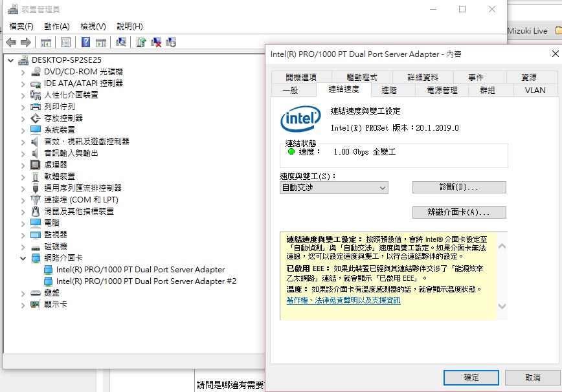Click the DVD/CD-ROM 光碟機 device icon
The width and height of the screenshot is (562, 392).
(x=36, y=72)
